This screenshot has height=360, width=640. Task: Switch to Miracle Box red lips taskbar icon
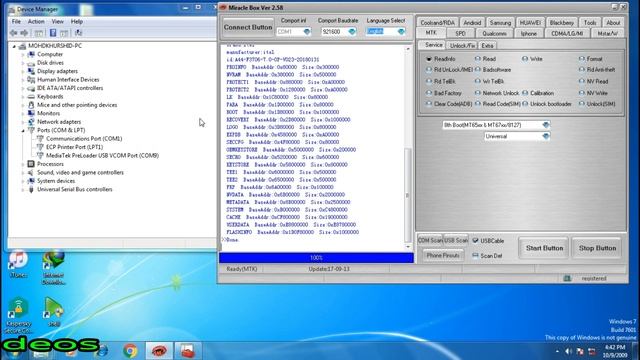pos(159,351)
